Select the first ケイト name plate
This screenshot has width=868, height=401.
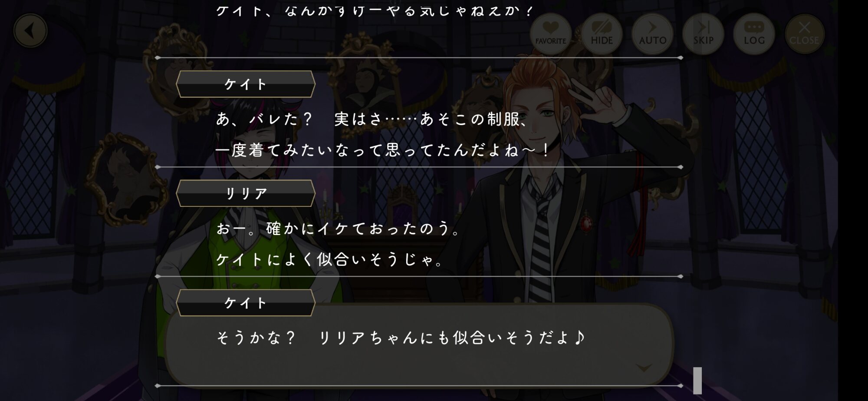pos(246,84)
